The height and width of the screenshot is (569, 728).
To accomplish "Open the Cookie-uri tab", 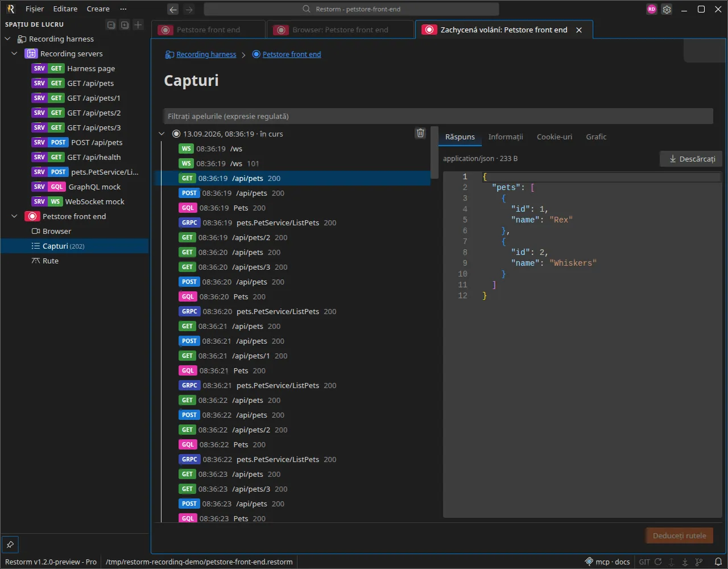I will (555, 137).
